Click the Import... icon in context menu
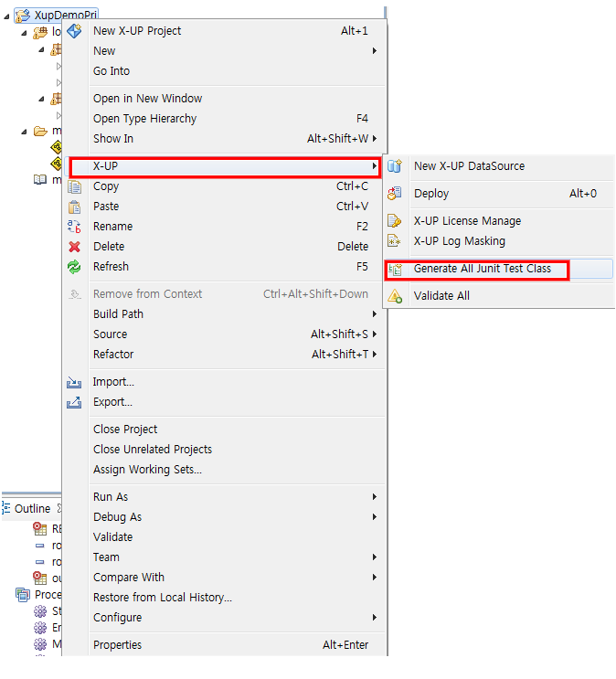Image resolution: width=616 pixels, height=679 pixels. 75,382
